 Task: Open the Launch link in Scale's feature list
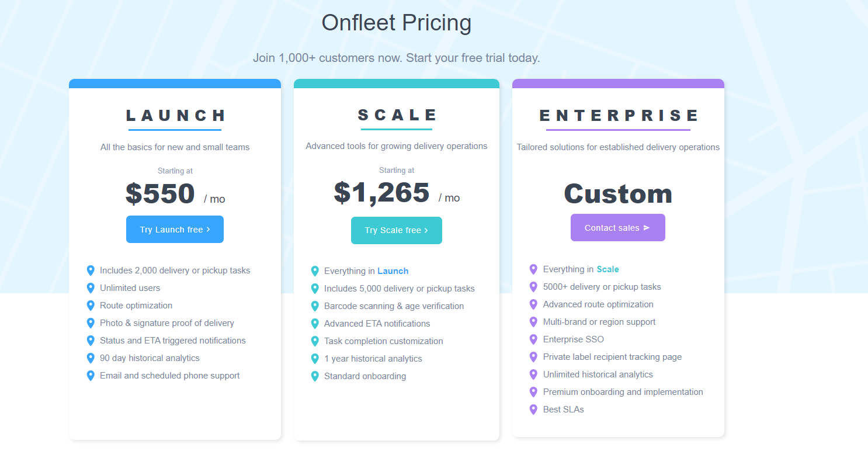click(x=393, y=270)
